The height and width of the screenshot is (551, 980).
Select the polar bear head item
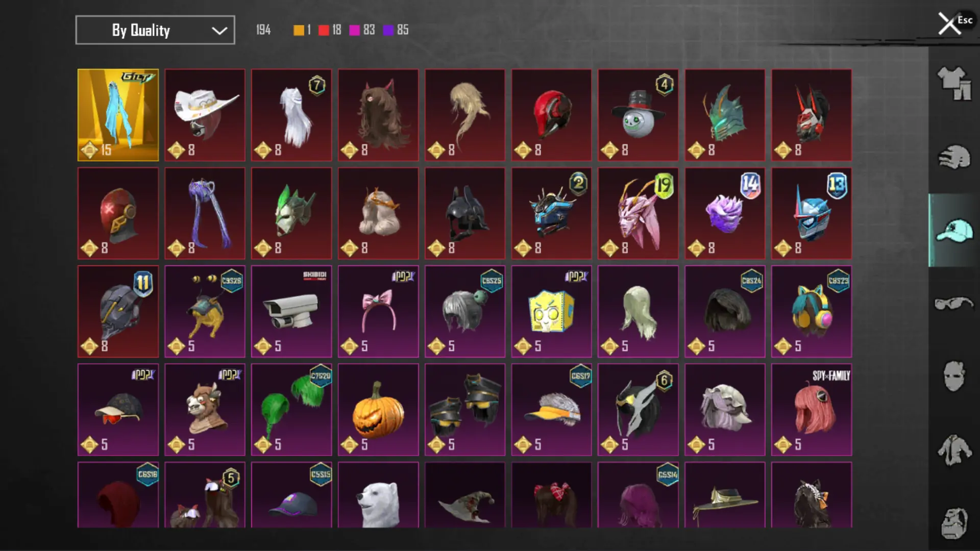pos(378,495)
